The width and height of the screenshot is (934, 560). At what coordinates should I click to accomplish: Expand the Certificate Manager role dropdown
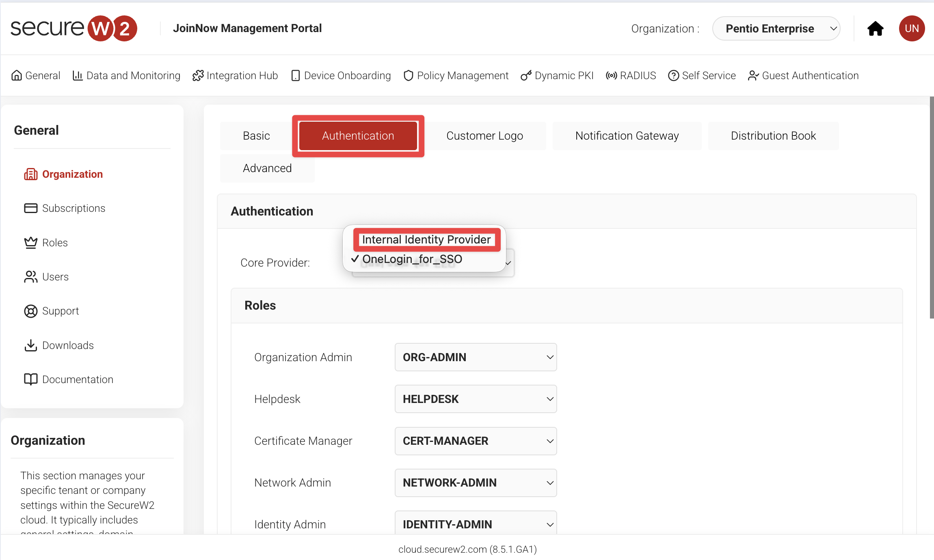point(476,441)
